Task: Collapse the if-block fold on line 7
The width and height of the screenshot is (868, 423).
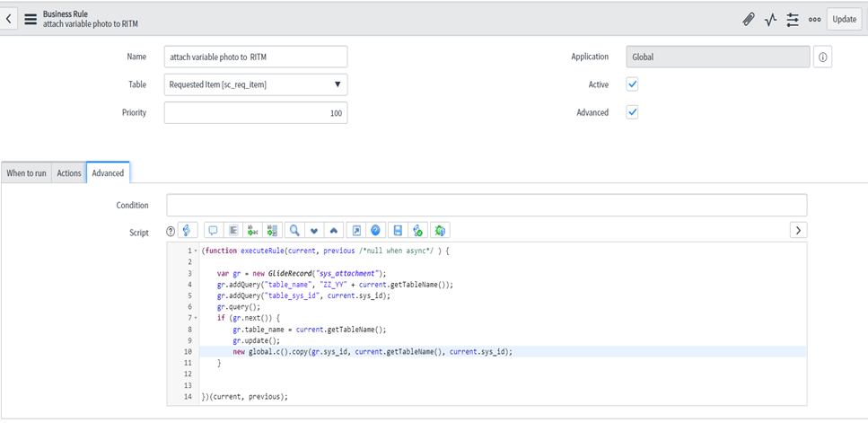Action: [196, 318]
